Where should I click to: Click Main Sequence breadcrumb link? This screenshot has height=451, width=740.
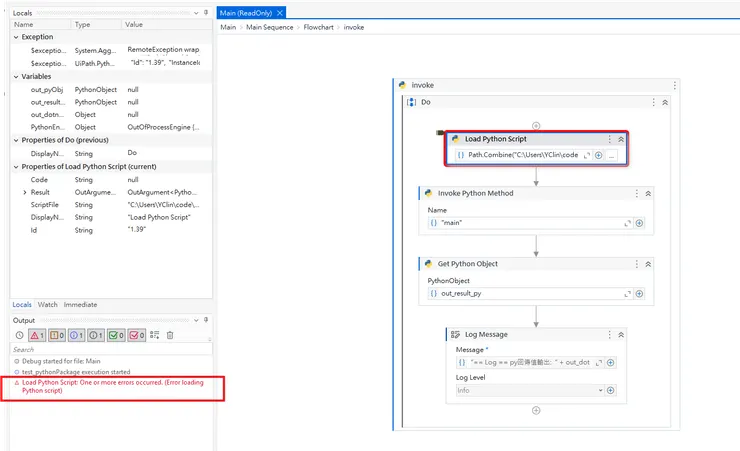pyautogui.click(x=269, y=27)
